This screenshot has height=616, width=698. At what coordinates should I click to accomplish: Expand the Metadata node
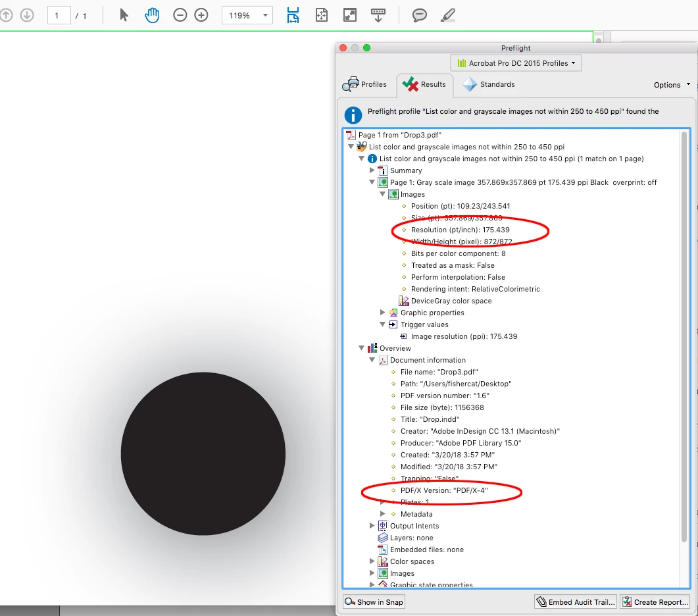click(x=382, y=514)
